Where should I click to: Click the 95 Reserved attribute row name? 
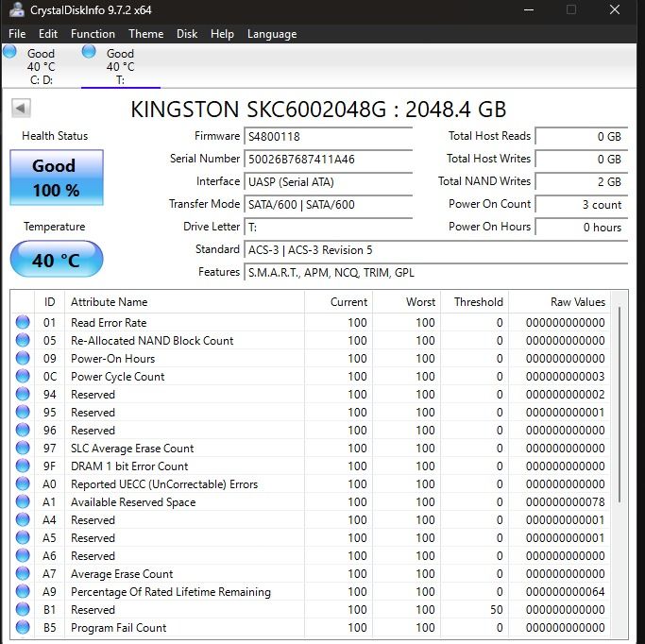(x=93, y=412)
